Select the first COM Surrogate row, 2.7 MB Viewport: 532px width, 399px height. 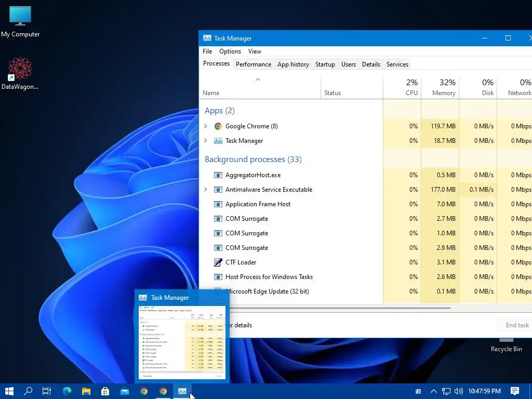365,219
